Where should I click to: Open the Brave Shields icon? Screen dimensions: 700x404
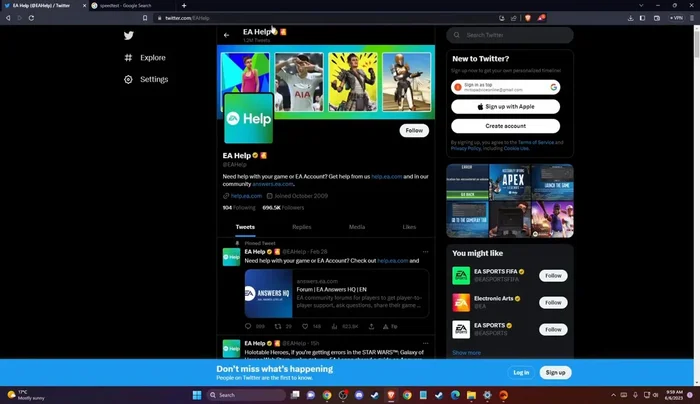click(x=528, y=18)
